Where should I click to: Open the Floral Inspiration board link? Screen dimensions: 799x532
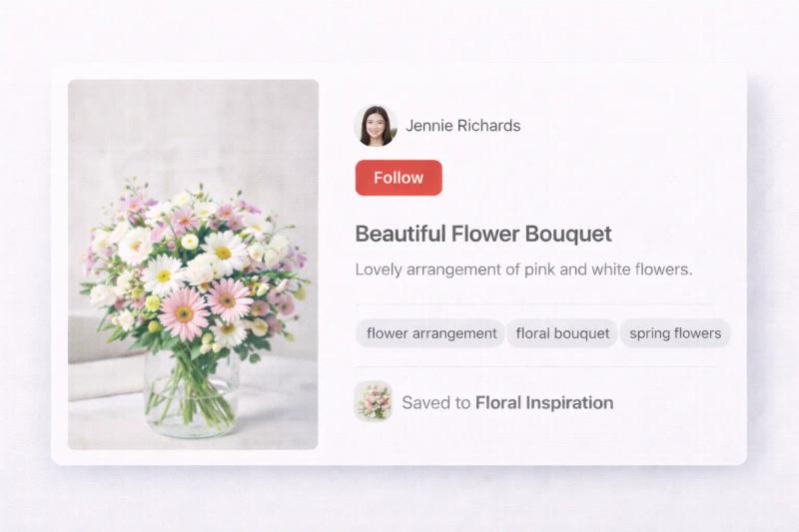pos(544,402)
